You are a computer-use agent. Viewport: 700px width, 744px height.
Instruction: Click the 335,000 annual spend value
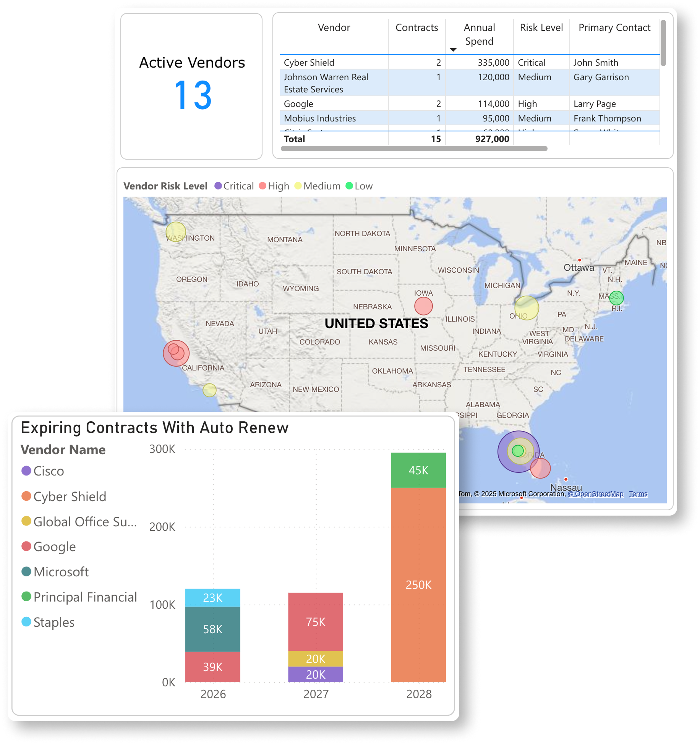click(x=493, y=62)
